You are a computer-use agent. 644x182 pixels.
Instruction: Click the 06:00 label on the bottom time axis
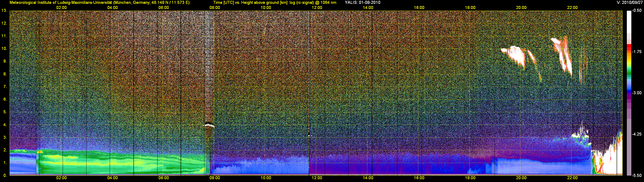click(164, 178)
